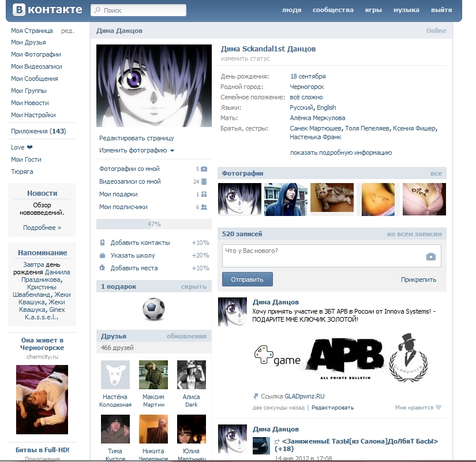Click the 47% profile progress bar

pos(154,224)
